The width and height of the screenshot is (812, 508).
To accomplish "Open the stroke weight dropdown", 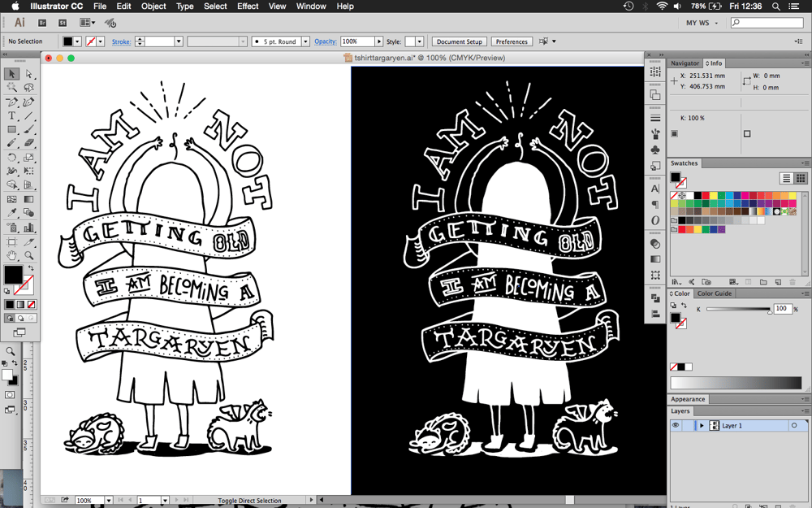I will 179,41.
